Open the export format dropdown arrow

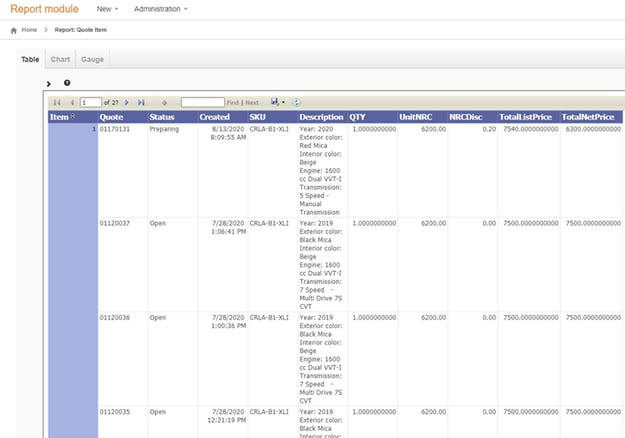click(283, 102)
